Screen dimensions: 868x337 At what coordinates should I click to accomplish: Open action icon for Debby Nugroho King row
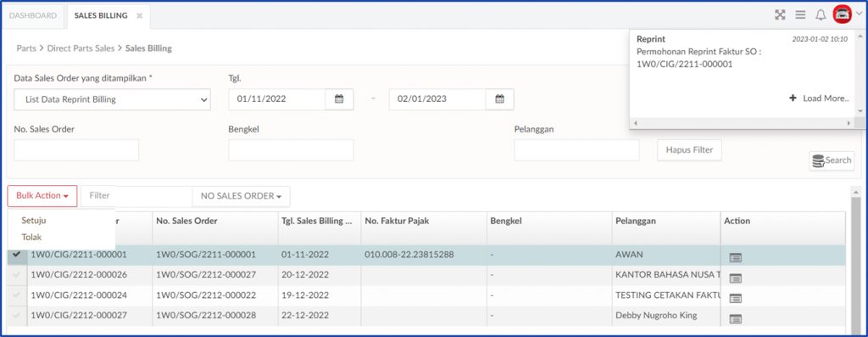(x=735, y=318)
